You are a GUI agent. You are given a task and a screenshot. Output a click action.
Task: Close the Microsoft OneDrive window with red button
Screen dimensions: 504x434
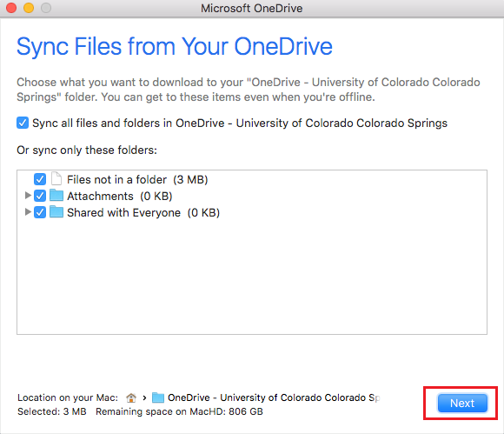[x=11, y=8]
